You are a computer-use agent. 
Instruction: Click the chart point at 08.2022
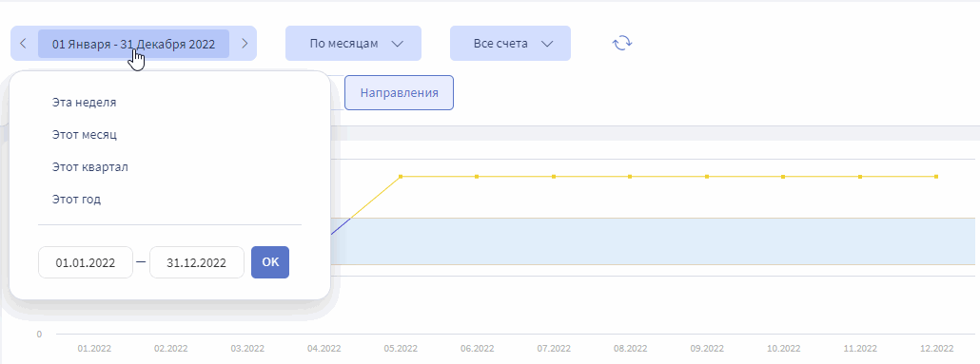click(630, 177)
